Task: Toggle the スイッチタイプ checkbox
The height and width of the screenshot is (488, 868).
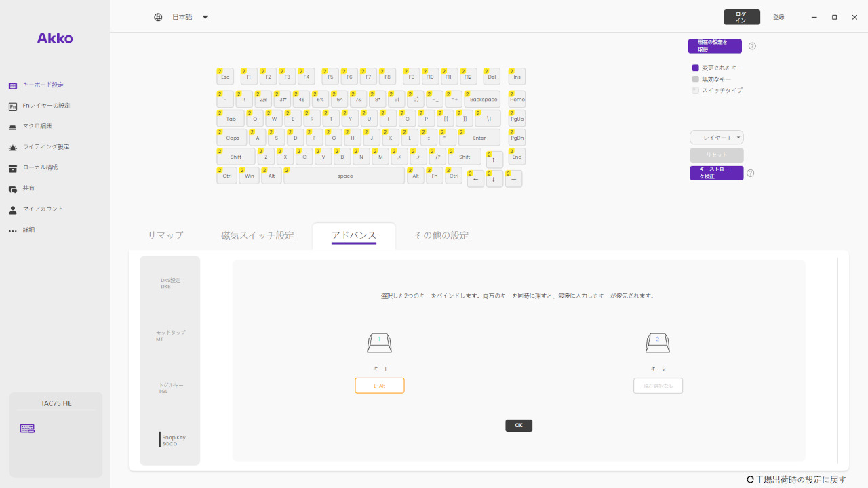Action: click(x=695, y=90)
